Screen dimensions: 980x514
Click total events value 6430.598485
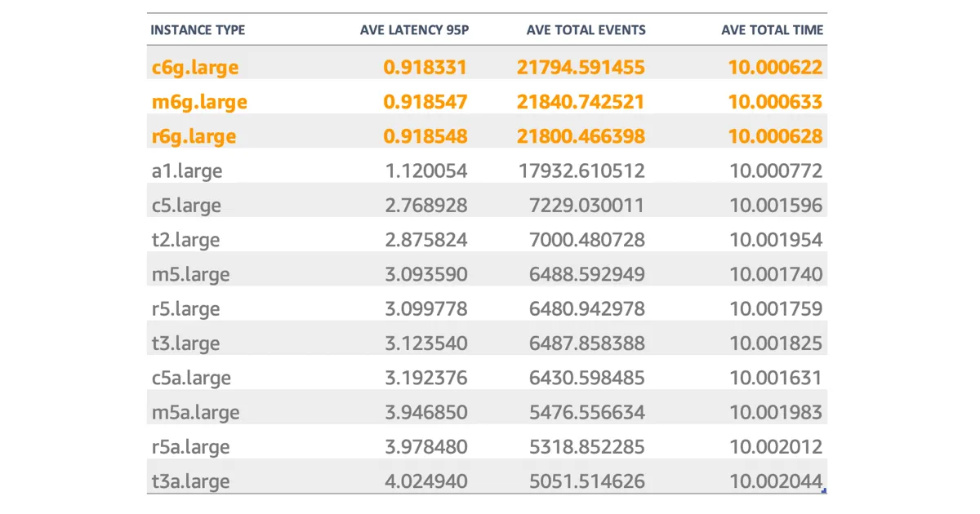pos(587,377)
